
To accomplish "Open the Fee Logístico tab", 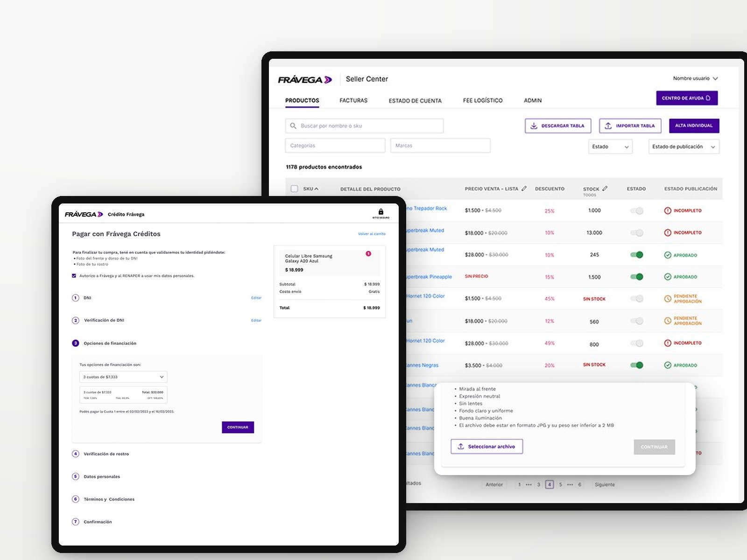I will click(483, 100).
